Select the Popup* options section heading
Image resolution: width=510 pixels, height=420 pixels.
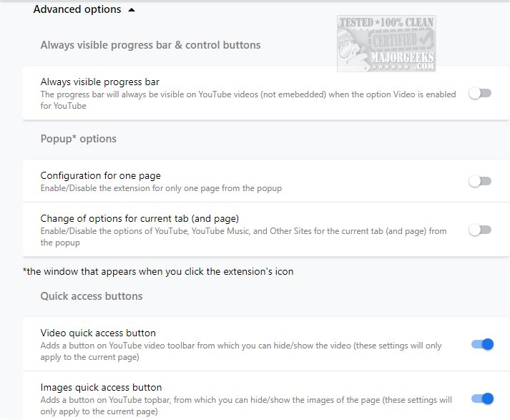pos(78,139)
